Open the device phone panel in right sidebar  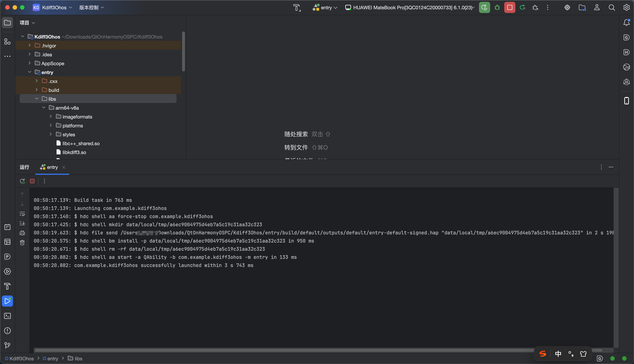click(626, 101)
